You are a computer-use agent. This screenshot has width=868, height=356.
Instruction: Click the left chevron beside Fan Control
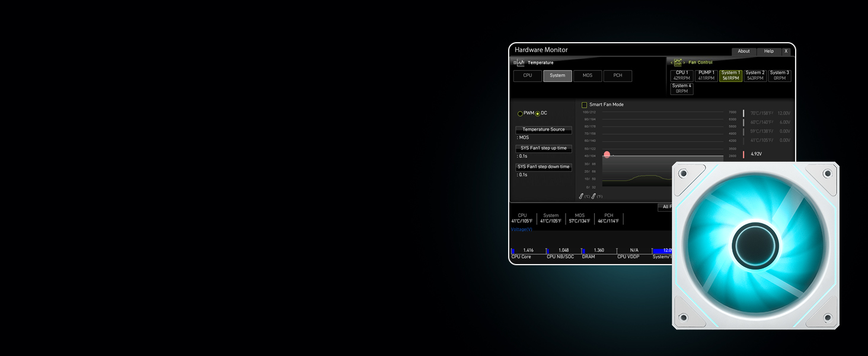tap(671, 62)
